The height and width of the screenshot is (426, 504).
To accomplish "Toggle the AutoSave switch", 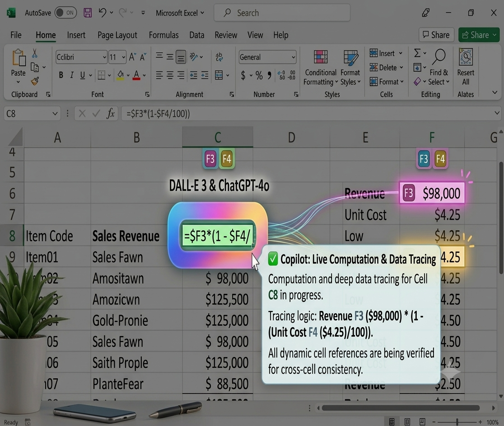I will click(65, 13).
